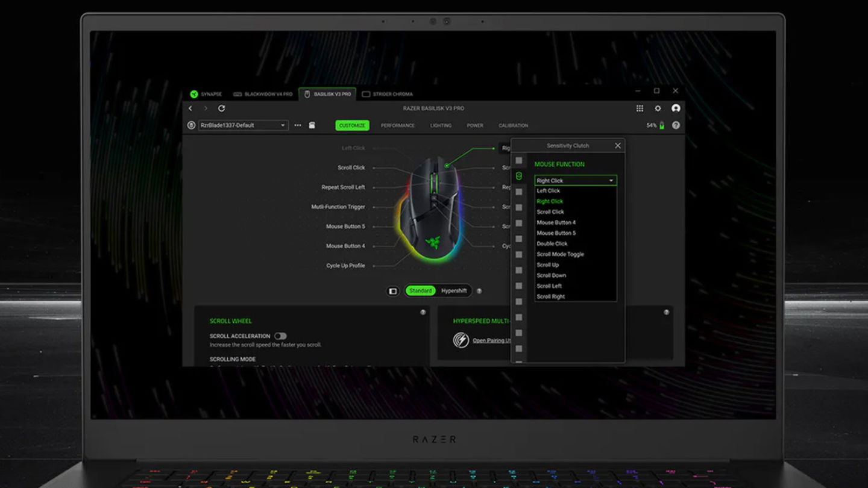Viewport: 868px width, 488px height.
Task: Toggle the sidebar view icon beside Standard
Action: [393, 291]
